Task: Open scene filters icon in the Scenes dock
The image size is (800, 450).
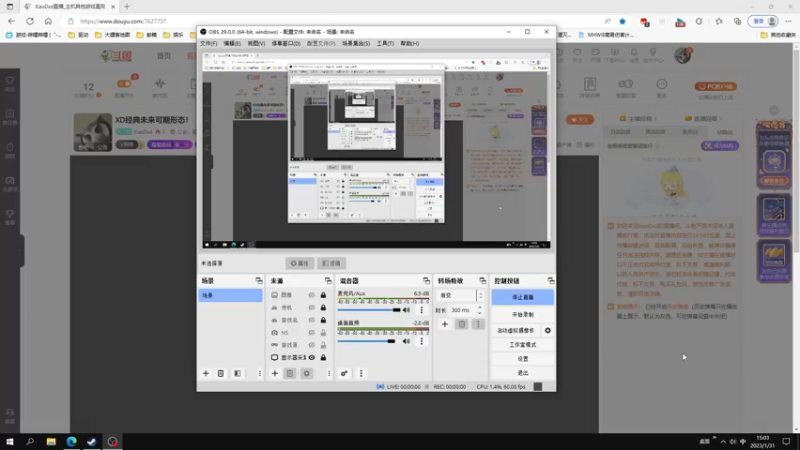Action: tap(237, 373)
